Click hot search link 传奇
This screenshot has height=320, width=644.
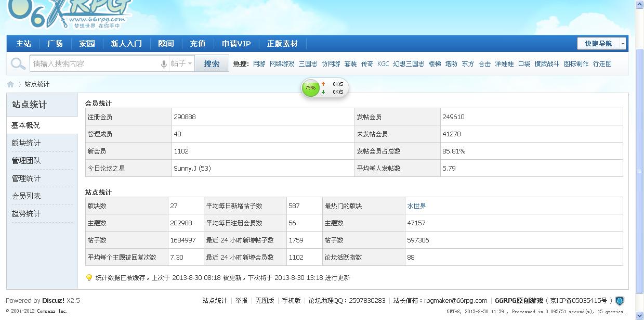[367, 64]
